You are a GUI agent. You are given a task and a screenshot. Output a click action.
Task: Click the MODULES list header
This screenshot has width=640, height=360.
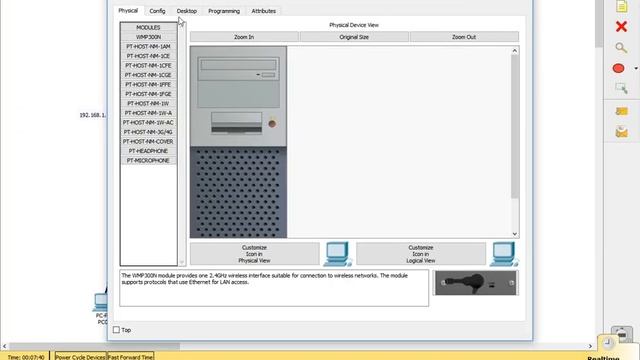click(x=148, y=27)
